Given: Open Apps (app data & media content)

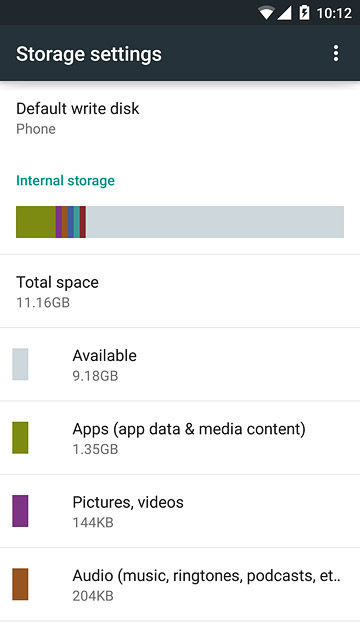Looking at the screenshot, I should click(x=180, y=438).
